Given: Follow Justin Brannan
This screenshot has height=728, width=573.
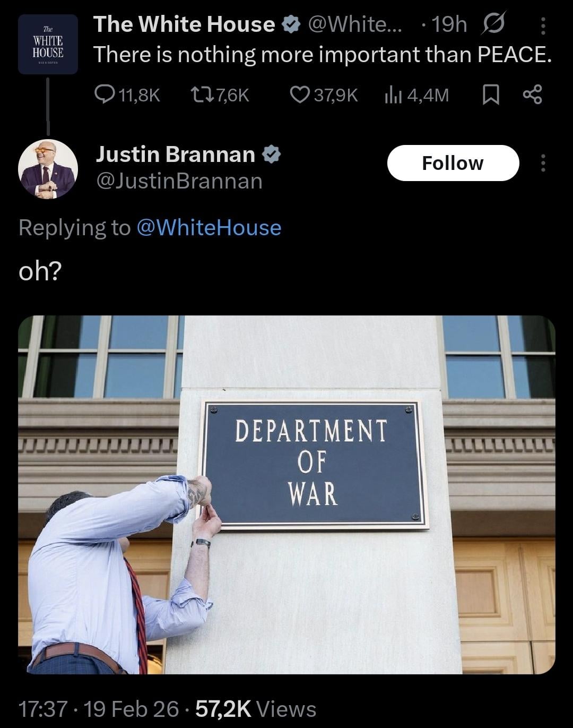Looking at the screenshot, I should [453, 163].
